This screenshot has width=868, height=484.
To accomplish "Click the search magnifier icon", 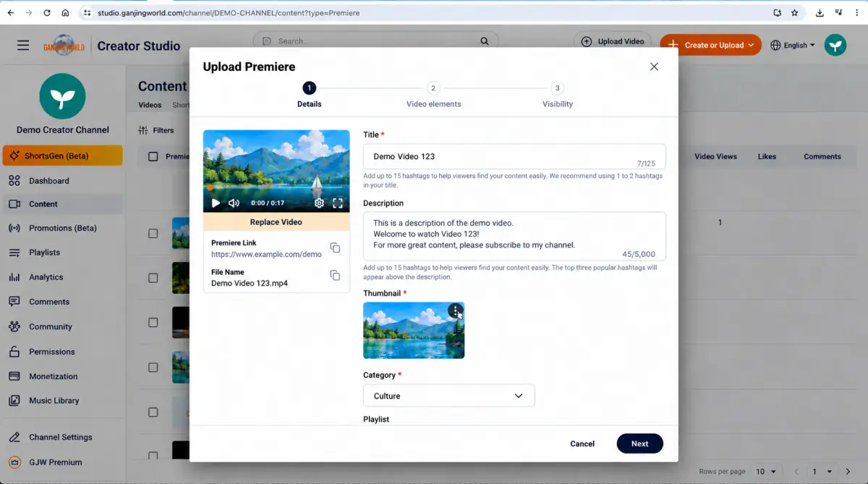I will coord(485,41).
